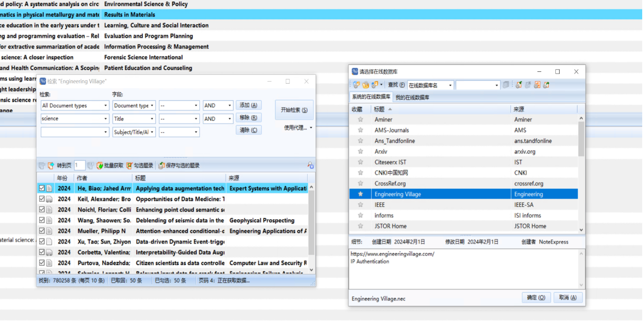The width and height of the screenshot is (644, 327).
Task: Click the 取消 (A) cancel button
Action: (x=568, y=298)
